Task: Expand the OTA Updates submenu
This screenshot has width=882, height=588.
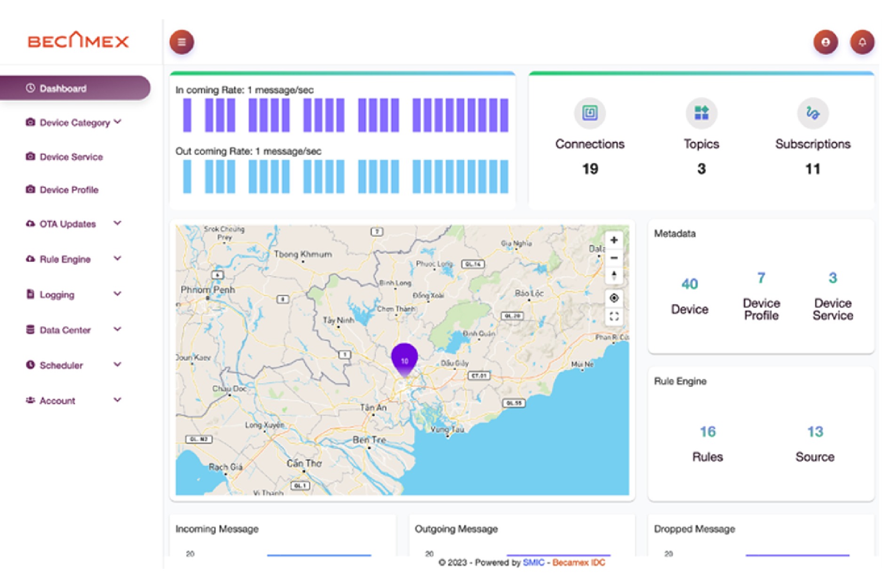Action: pos(117,223)
